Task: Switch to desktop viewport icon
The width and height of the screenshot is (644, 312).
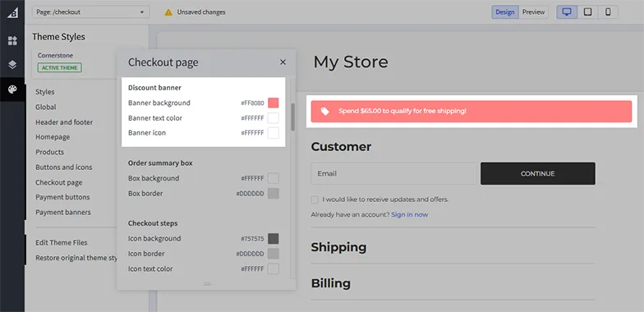Action: pyautogui.click(x=567, y=11)
